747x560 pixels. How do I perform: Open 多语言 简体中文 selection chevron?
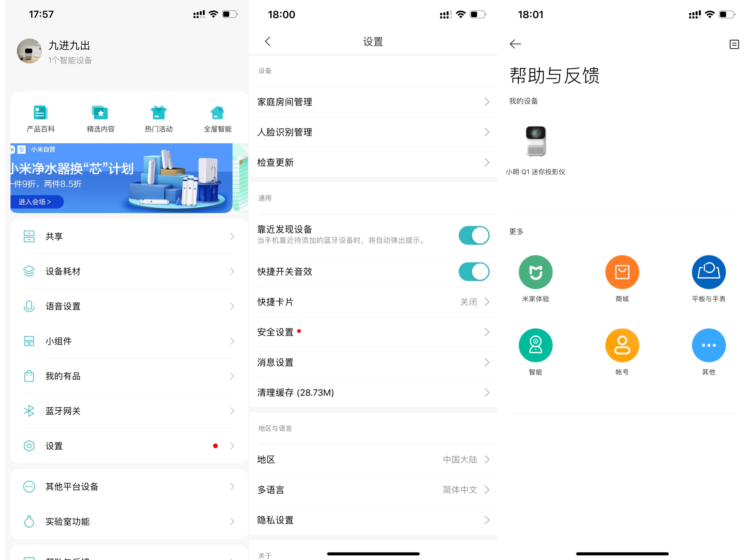pos(487,490)
